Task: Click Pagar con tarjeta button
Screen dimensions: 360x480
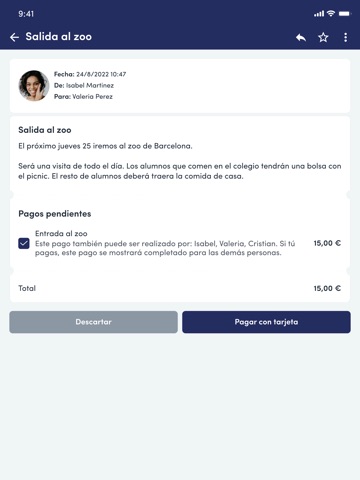Action: click(266, 322)
